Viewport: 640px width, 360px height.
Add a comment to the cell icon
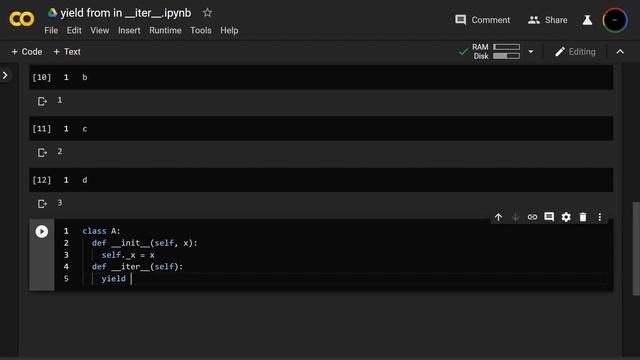tap(549, 217)
